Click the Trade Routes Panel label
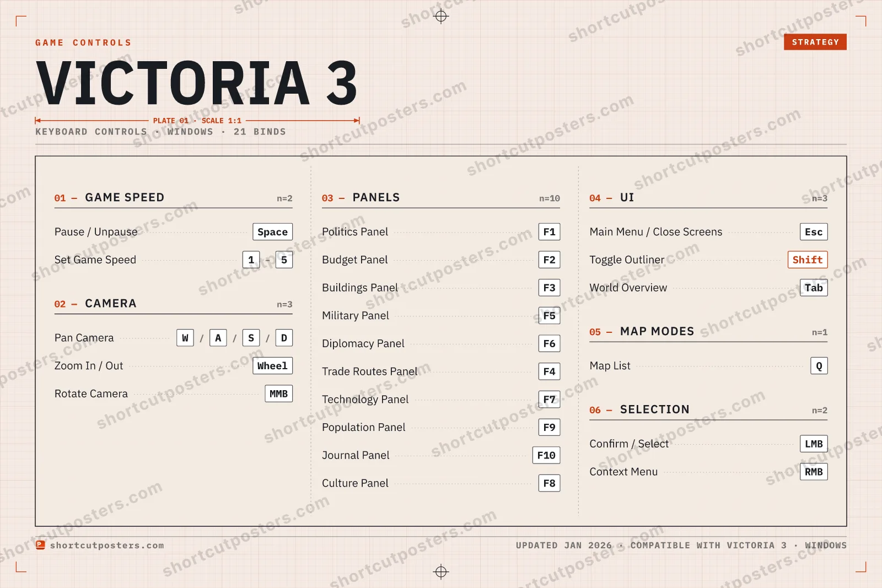 coord(370,371)
